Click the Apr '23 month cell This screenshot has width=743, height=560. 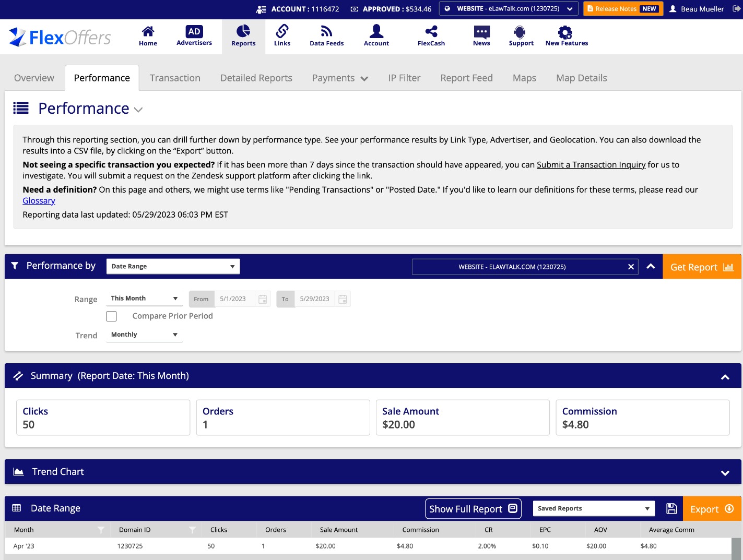(24, 546)
